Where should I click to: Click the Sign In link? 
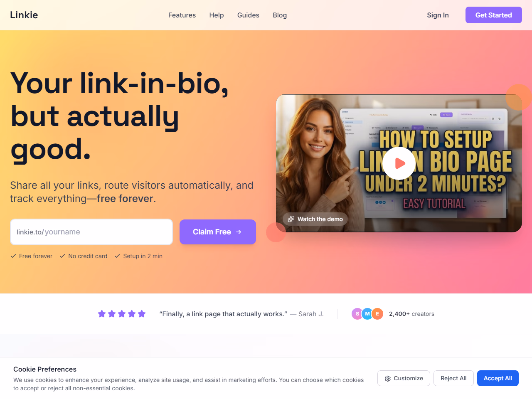tap(438, 15)
